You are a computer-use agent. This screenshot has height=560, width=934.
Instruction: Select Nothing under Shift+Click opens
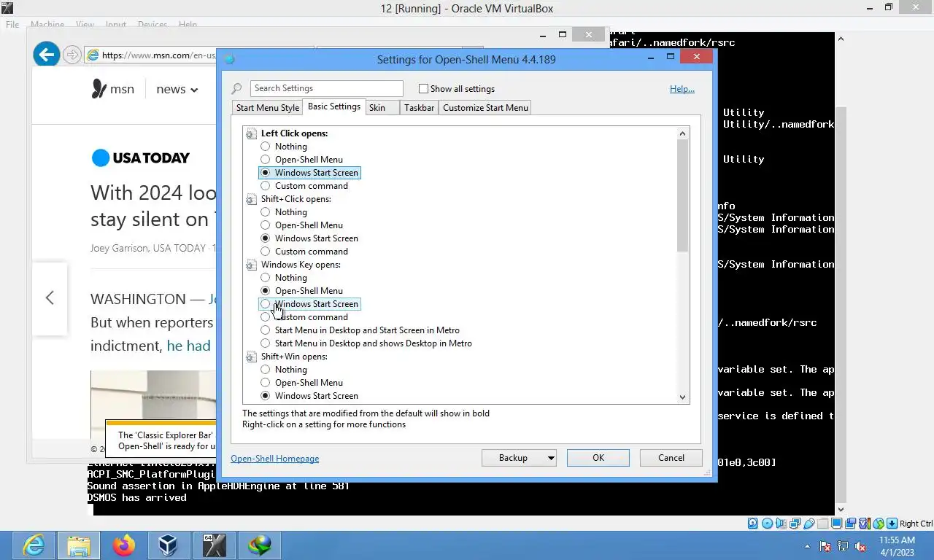click(x=266, y=212)
